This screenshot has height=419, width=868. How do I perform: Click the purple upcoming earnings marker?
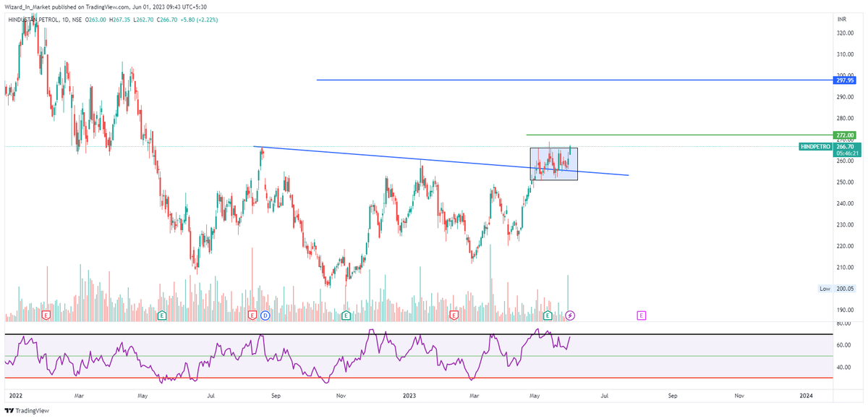pos(642,316)
